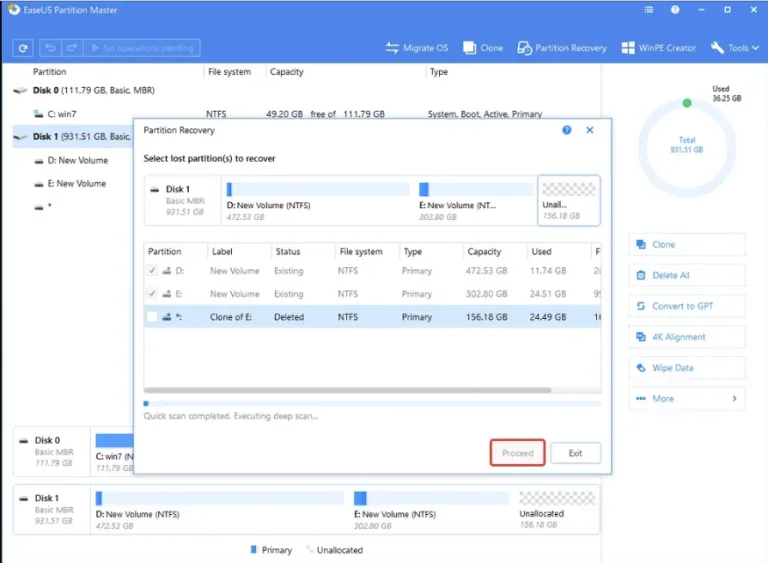This screenshot has width=768, height=563.
Task: Toggle checkbox for E: partition row
Action: coord(152,294)
